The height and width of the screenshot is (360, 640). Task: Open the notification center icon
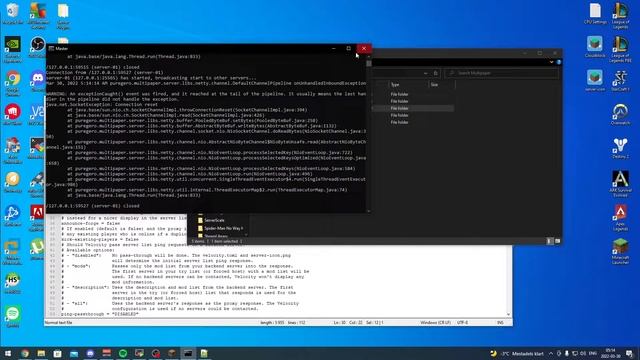point(630,353)
